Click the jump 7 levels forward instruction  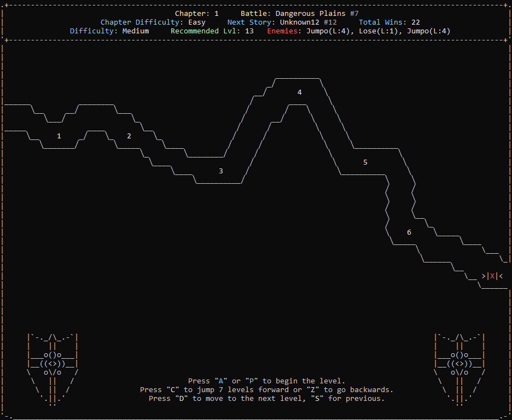click(x=266, y=390)
